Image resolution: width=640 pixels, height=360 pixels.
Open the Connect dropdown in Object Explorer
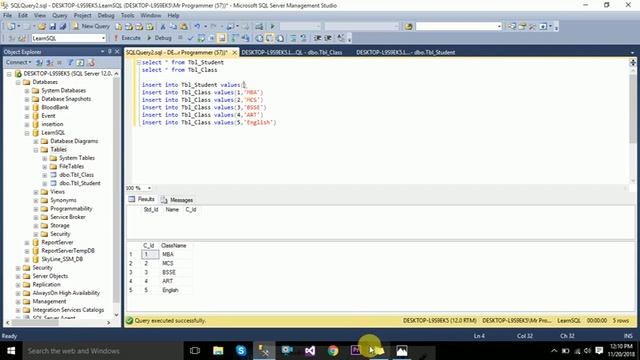point(18,62)
